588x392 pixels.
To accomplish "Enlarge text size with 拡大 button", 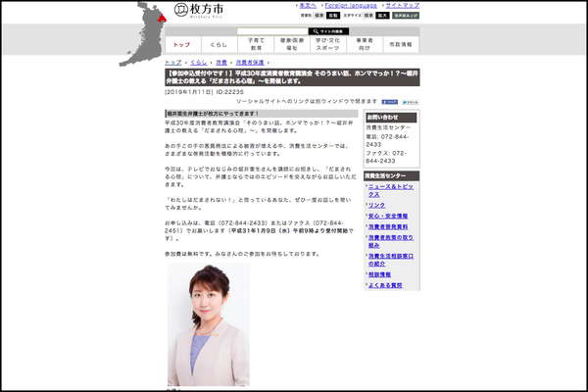I will (385, 17).
